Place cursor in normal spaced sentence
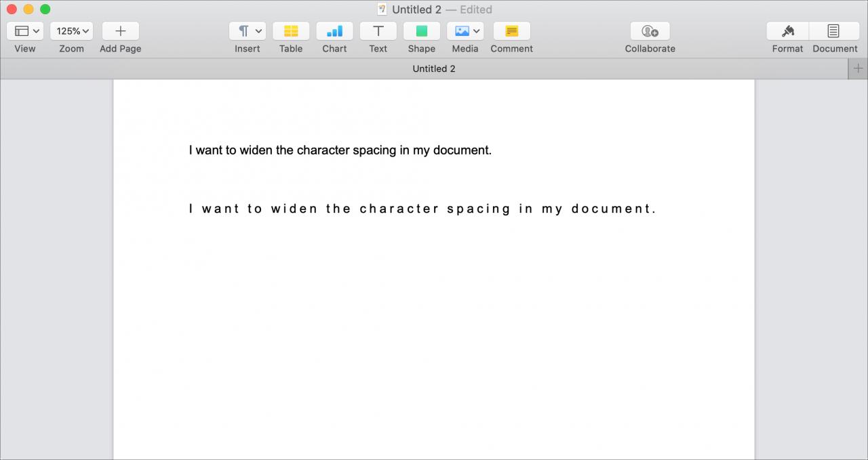Image resolution: width=868 pixels, height=460 pixels. 340,150
